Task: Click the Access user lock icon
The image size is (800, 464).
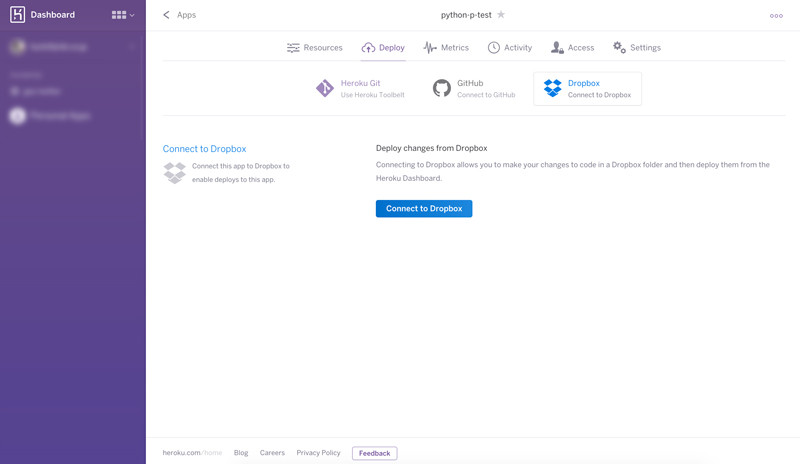Action: 557,47
